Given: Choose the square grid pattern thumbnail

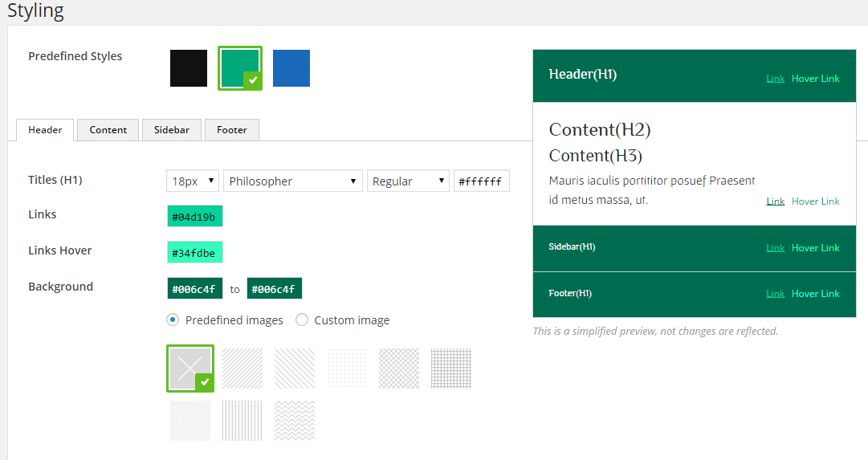Looking at the screenshot, I should 451,368.
